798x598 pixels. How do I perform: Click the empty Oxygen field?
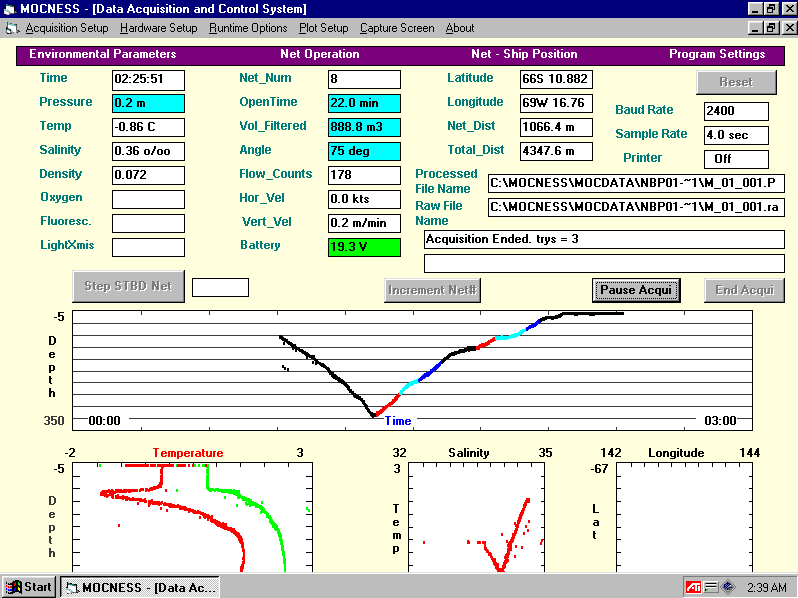tap(148, 199)
